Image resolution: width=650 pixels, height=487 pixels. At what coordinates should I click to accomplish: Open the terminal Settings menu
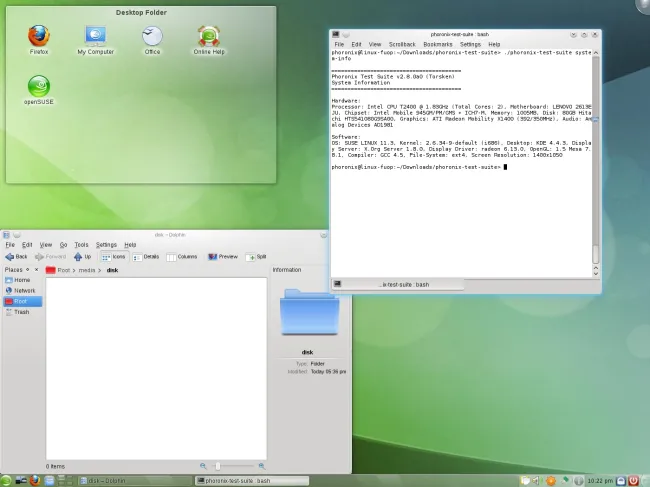coord(471,44)
